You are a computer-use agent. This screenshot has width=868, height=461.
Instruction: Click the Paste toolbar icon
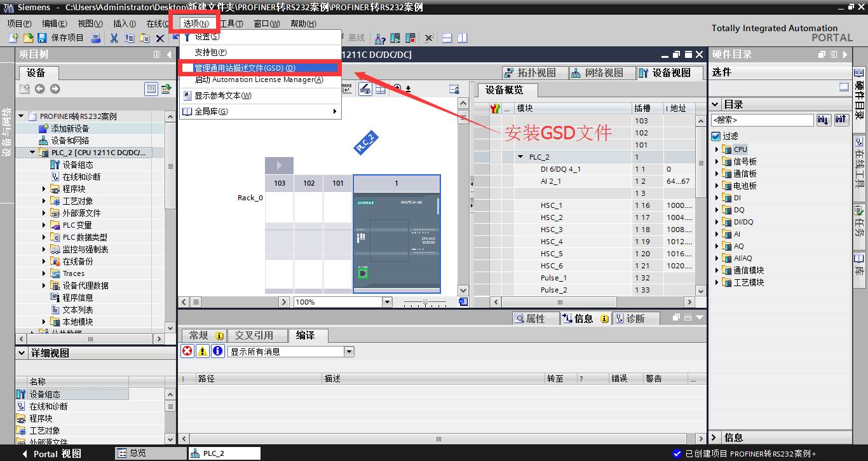(x=144, y=38)
